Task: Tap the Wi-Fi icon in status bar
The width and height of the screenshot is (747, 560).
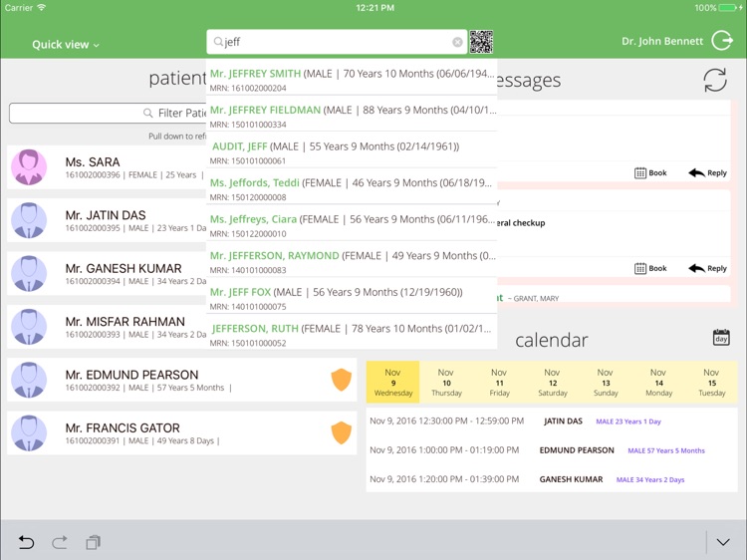Action: [42, 7]
